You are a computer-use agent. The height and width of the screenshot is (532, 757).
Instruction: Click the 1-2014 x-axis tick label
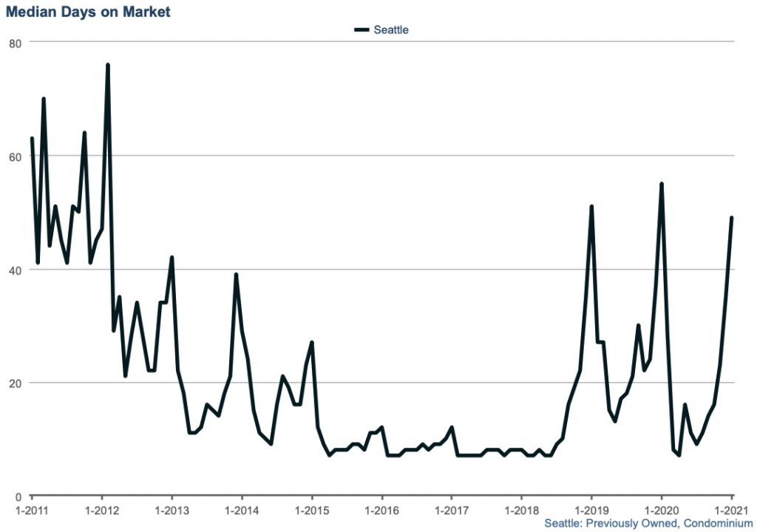[242, 511]
